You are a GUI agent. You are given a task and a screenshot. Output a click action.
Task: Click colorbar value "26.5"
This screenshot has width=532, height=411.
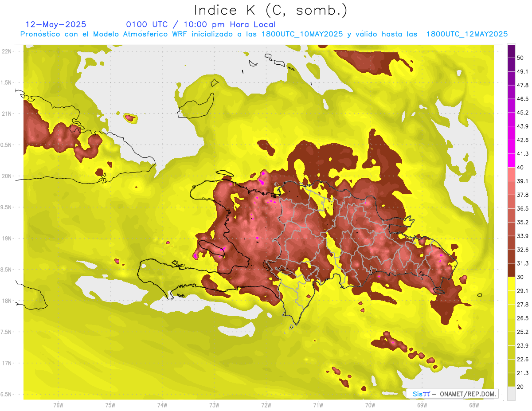click(x=522, y=318)
